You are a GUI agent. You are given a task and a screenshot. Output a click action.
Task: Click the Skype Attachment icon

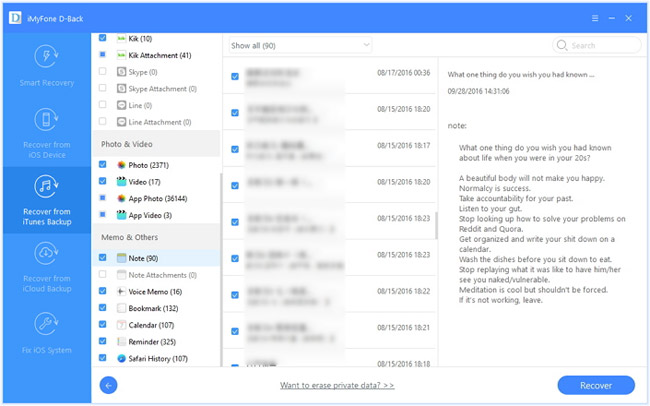pos(121,88)
